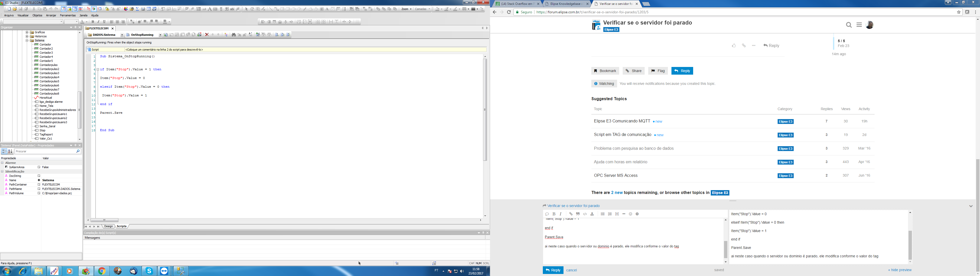Click the emoji smiley icon in forum editor
This screenshot has width=980, height=276.
630,214
